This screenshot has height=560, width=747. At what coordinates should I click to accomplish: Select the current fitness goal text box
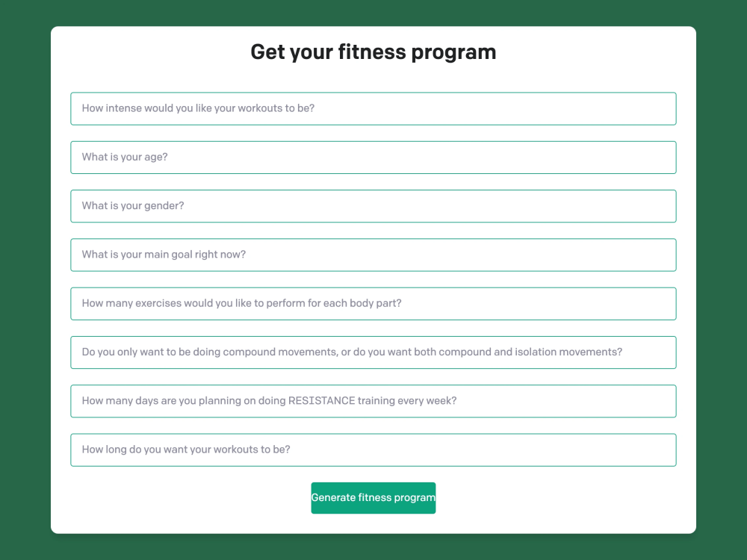click(373, 255)
